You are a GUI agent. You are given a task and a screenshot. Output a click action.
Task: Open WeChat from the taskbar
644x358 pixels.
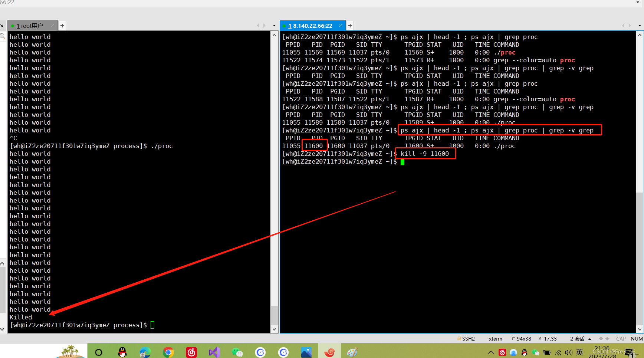(x=237, y=352)
